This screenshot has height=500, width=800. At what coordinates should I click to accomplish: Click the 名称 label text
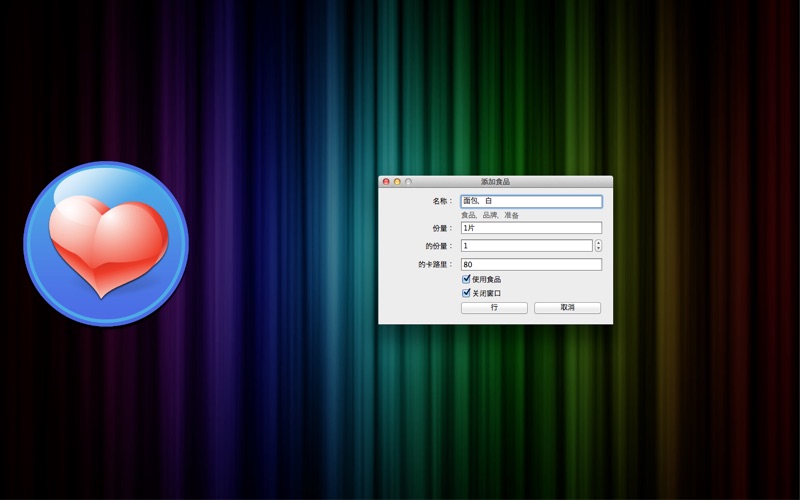click(442, 201)
